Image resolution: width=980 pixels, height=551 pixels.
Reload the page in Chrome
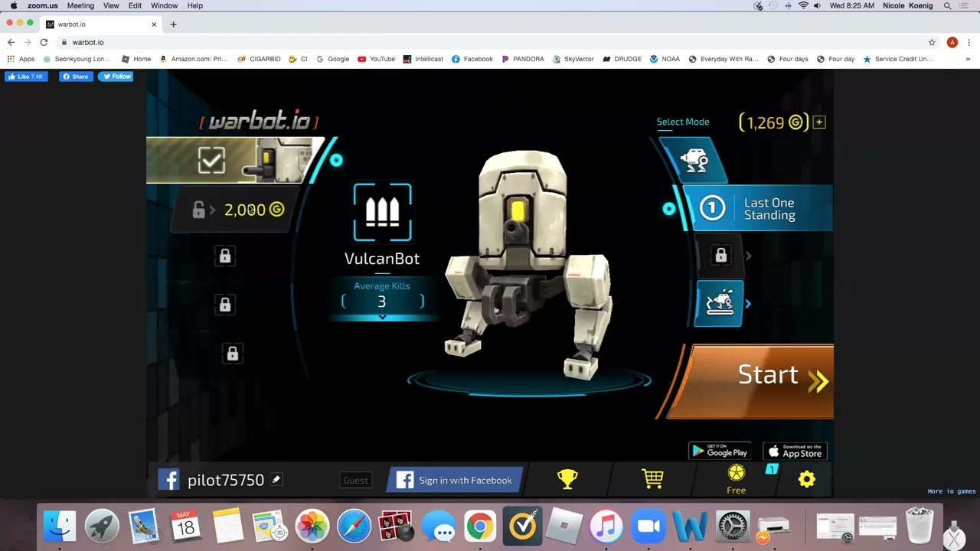pyautogui.click(x=44, y=42)
